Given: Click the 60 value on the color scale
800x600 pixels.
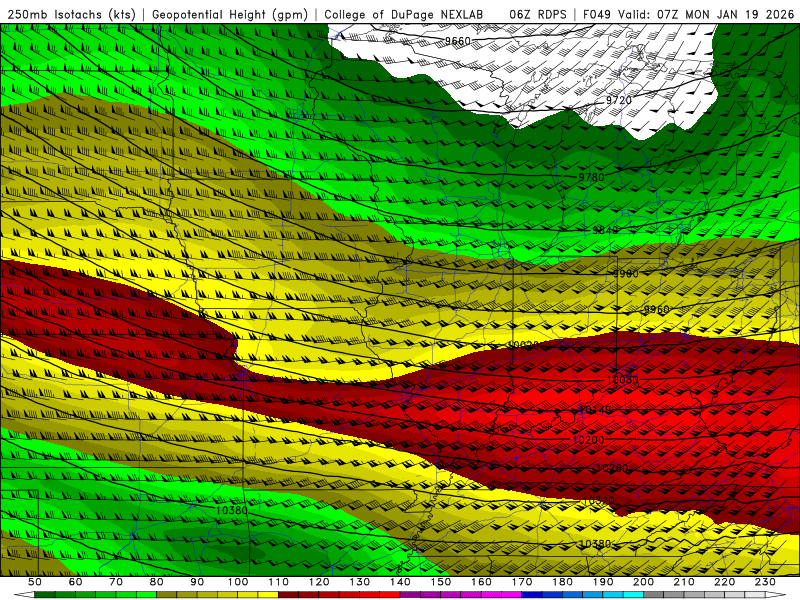Looking at the screenshot, I should 76,582.
